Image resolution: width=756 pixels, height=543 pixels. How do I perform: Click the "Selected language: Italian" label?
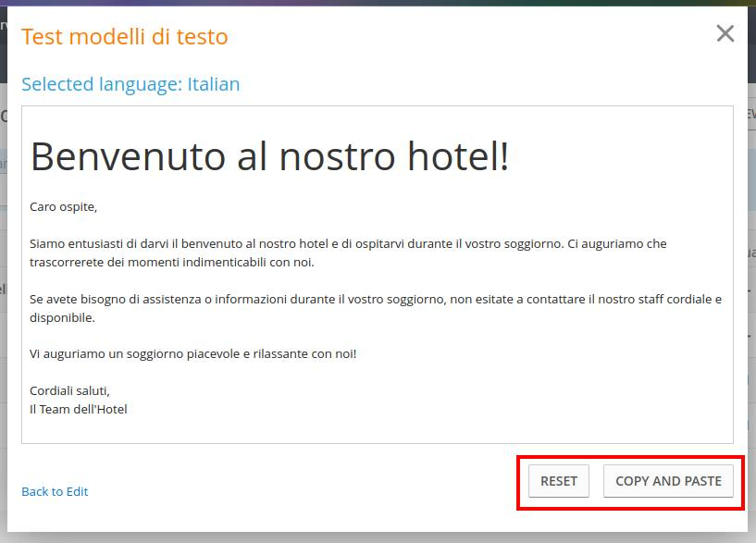[x=130, y=84]
